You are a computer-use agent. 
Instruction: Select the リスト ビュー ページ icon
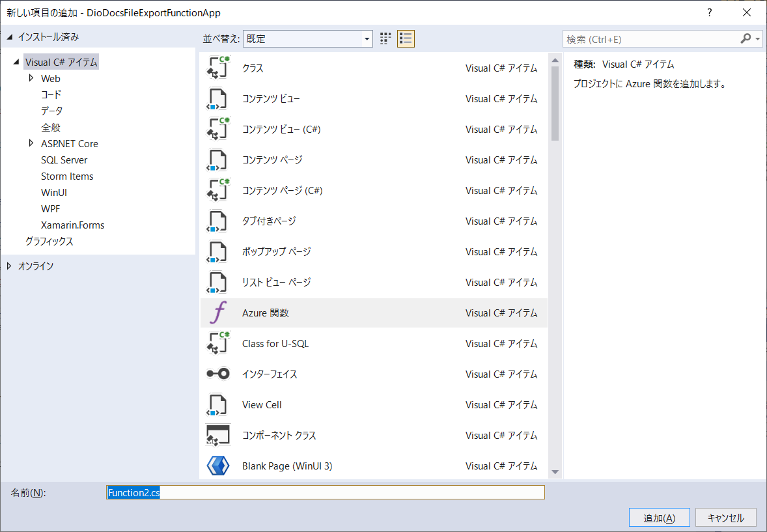point(217,283)
